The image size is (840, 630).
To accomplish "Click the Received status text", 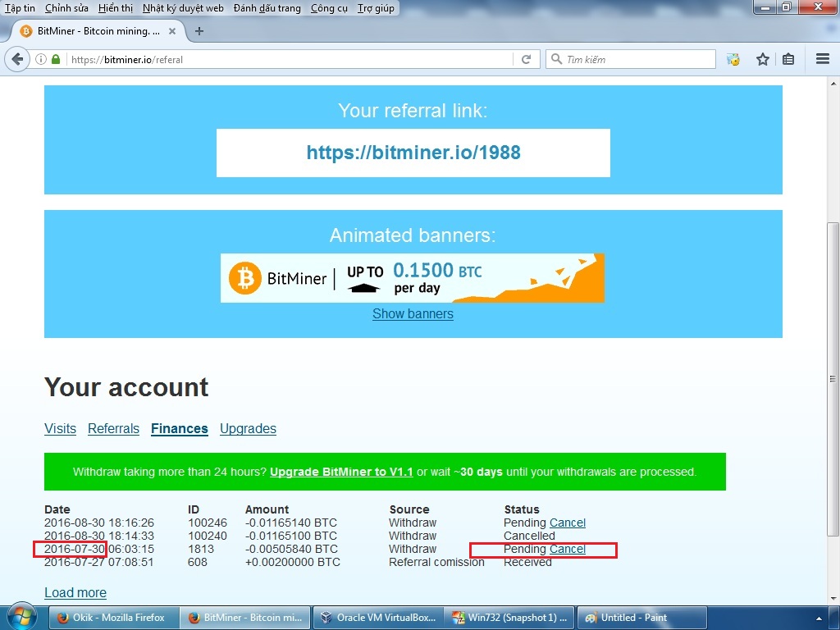I will tap(527, 563).
